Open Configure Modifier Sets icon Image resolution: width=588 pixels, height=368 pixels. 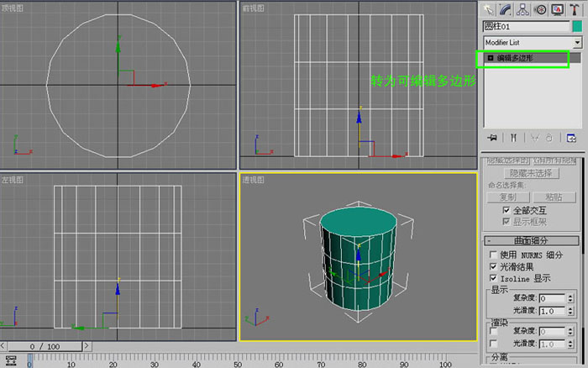click(571, 138)
